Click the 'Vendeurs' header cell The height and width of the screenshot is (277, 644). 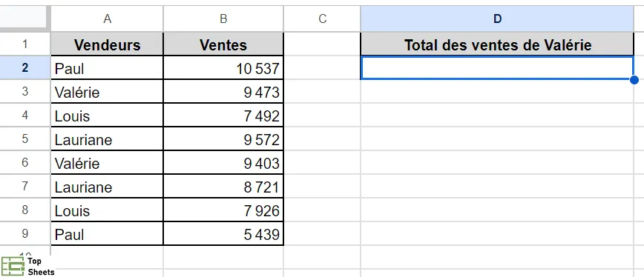107,44
